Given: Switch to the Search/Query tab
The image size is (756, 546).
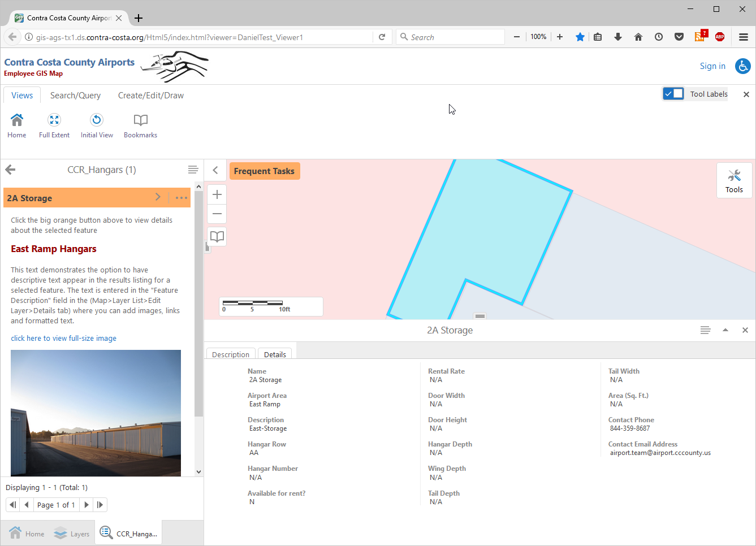Looking at the screenshot, I should click(x=75, y=96).
